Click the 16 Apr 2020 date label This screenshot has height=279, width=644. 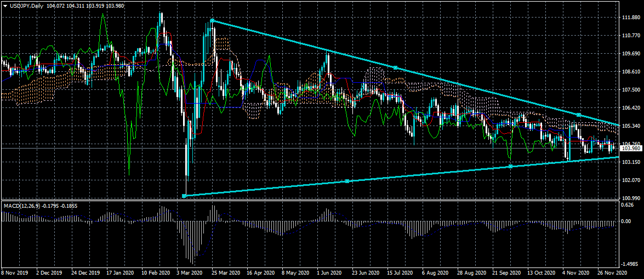pyautogui.click(x=261, y=273)
